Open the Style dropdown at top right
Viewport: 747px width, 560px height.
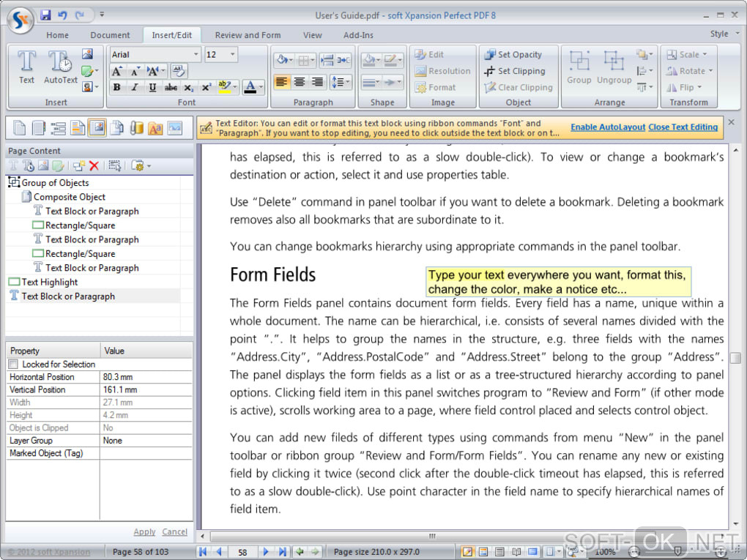(724, 34)
